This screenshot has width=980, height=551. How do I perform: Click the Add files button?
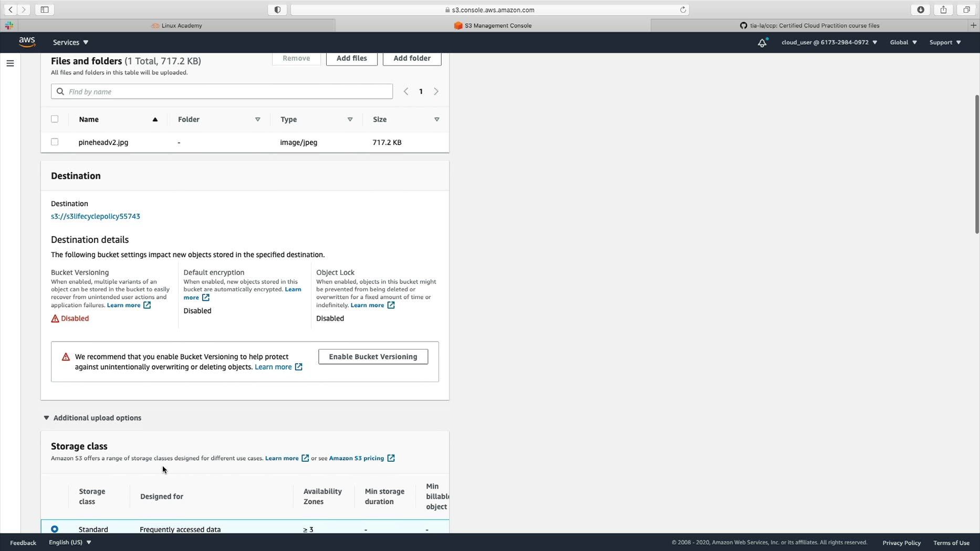tap(352, 58)
